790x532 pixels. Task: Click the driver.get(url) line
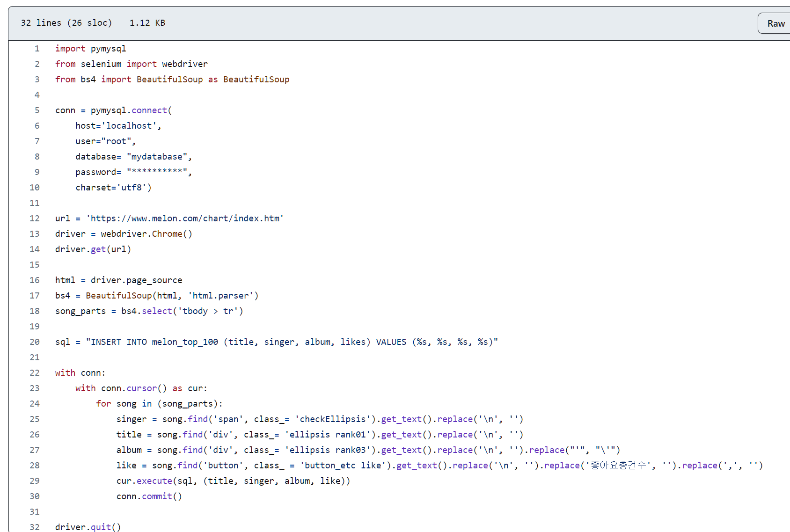93,249
